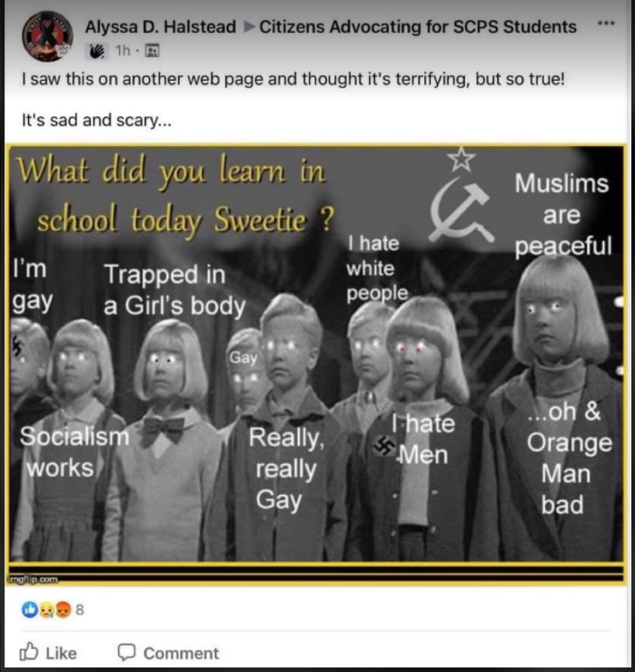Click the thumbs-up icon in Like button
The width and height of the screenshot is (635, 672).
pos(29,652)
